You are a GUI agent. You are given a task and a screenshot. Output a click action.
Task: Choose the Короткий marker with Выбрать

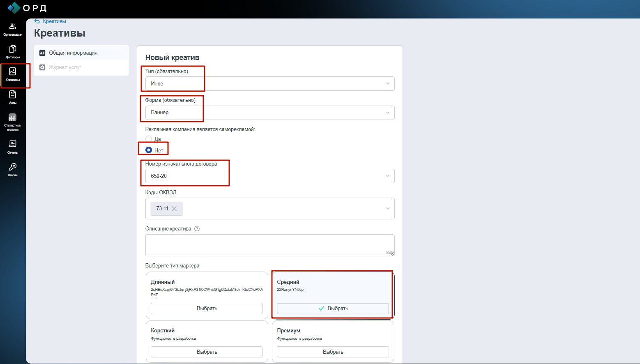coord(207,352)
